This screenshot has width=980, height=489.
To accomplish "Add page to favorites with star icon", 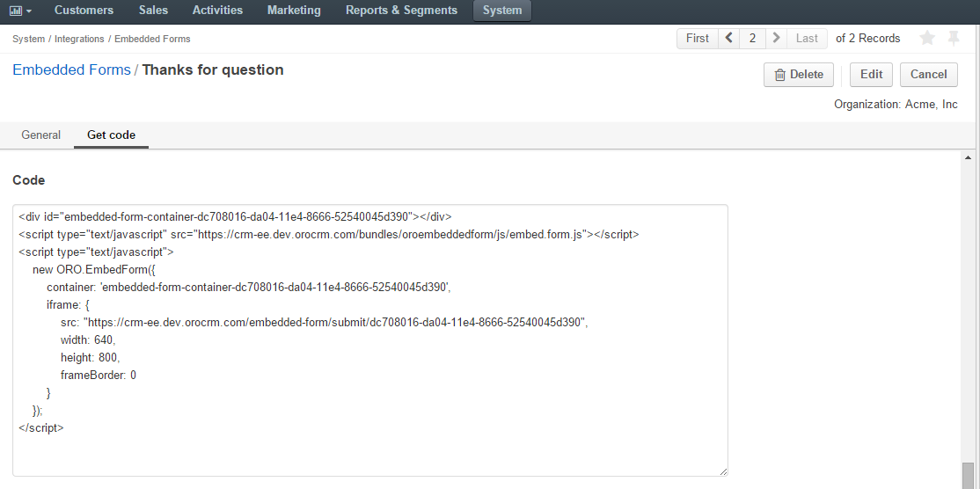I will tap(927, 38).
